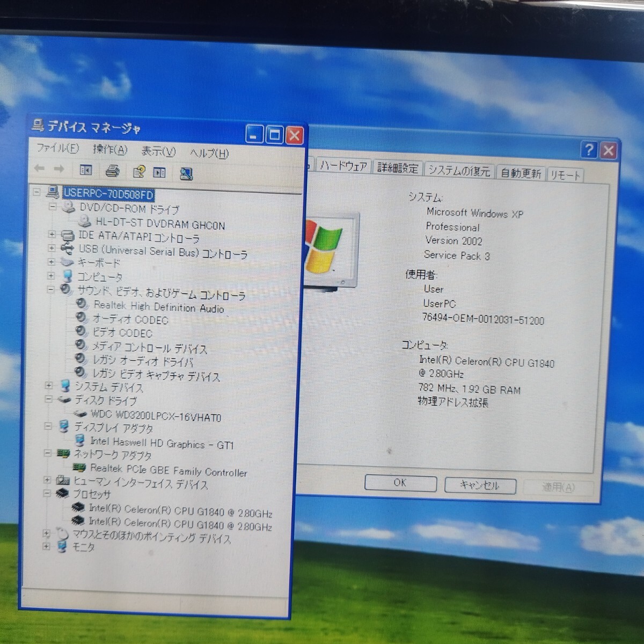Select the ディスプレイ アダプタ label
The width and height of the screenshot is (644, 644).
(114, 428)
